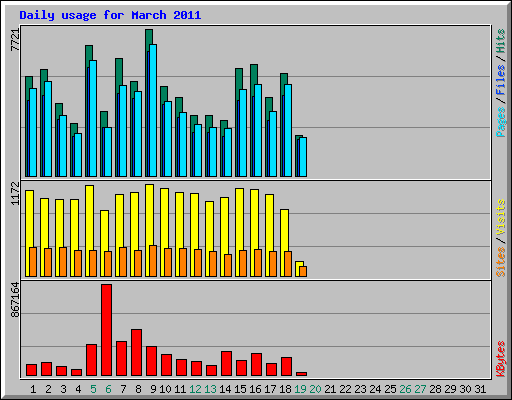Screen dimensions: 512x400
Task: Click the orange sites bar for day 14
Action: click(228, 265)
